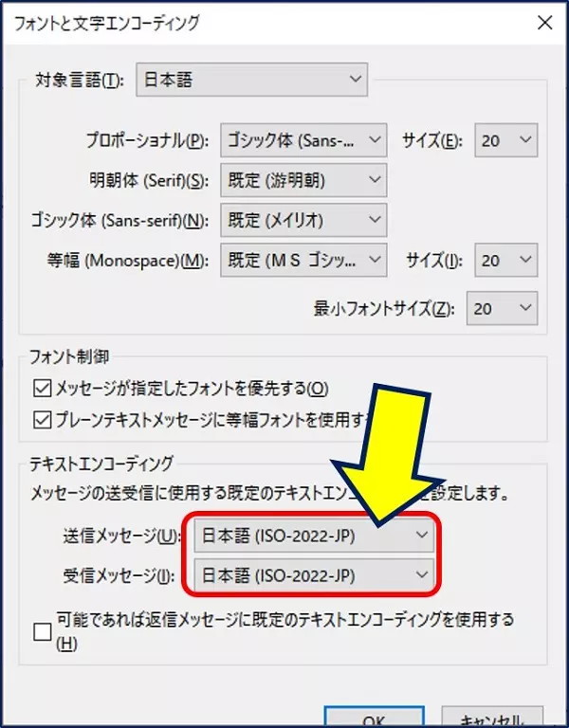Viewport: 569px width, 728px height.
Task: Click the ゴシック体 (Sans-serif)(N) label
Action: 119,221
